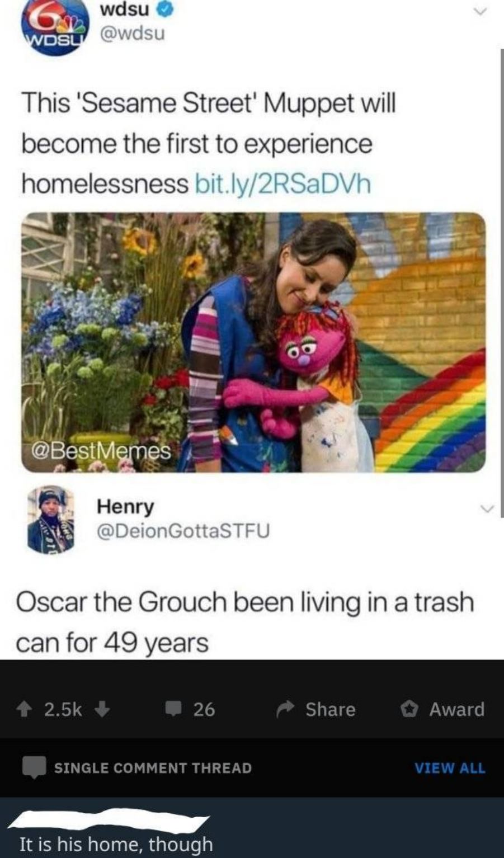504x858 pixels.
Task: Open Henry's profile picture
Action: coord(51,520)
